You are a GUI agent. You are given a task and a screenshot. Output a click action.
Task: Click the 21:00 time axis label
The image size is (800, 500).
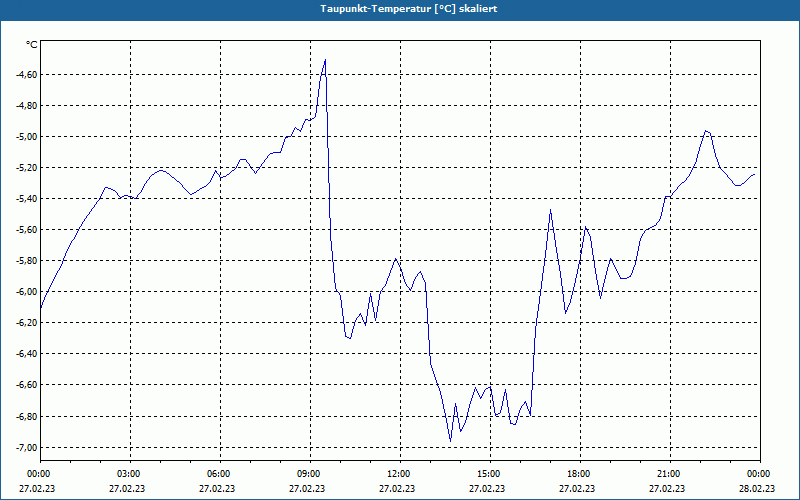click(667, 474)
